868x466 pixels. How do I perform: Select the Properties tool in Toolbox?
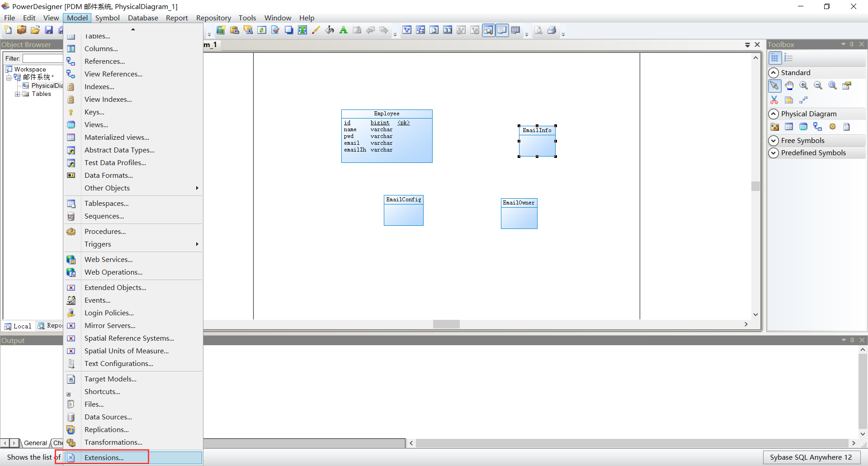(x=847, y=86)
